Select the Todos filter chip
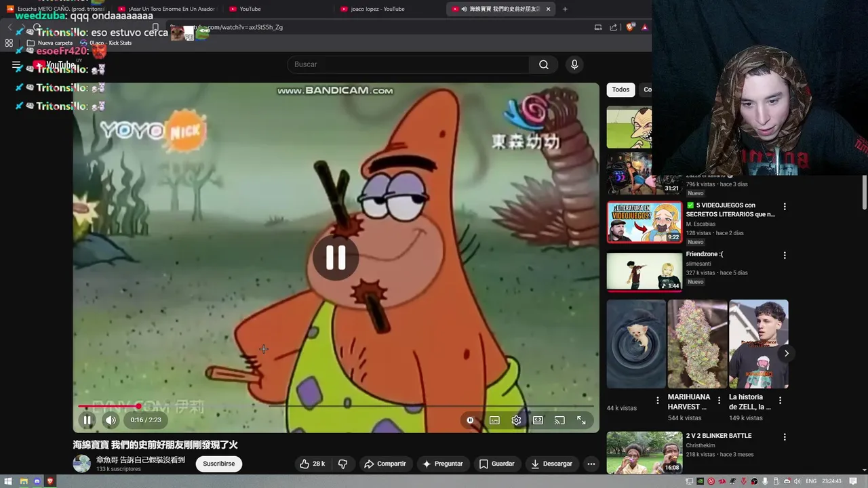This screenshot has width=868, height=488. click(x=620, y=89)
